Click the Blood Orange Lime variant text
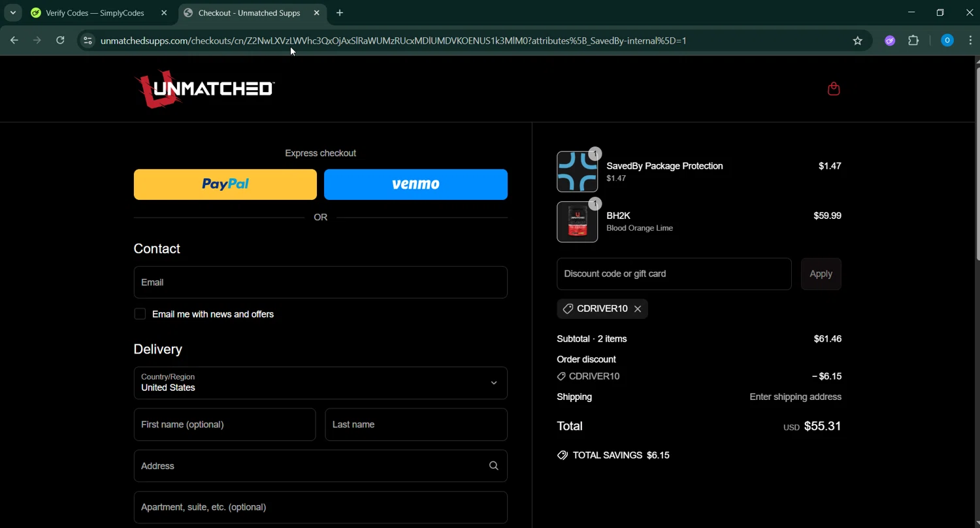Image resolution: width=980 pixels, height=528 pixels. pyautogui.click(x=640, y=228)
